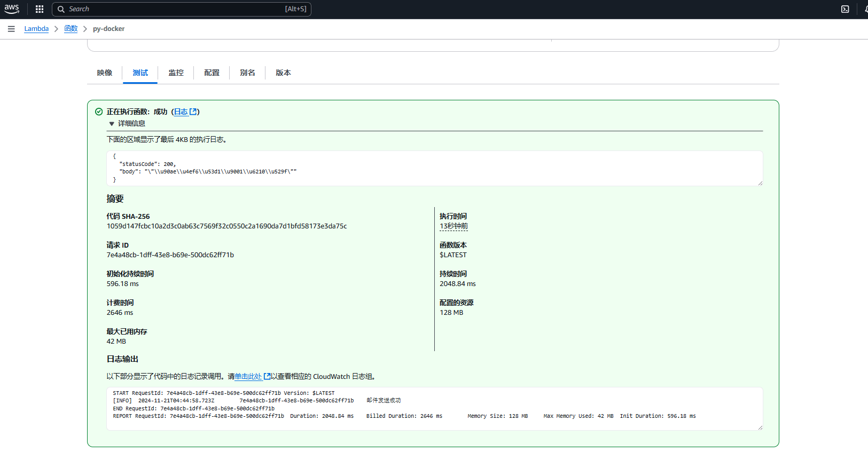The height and width of the screenshot is (452, 868).
Task: Switch to the 映像 tab
Action: click(x=105, y=73)
